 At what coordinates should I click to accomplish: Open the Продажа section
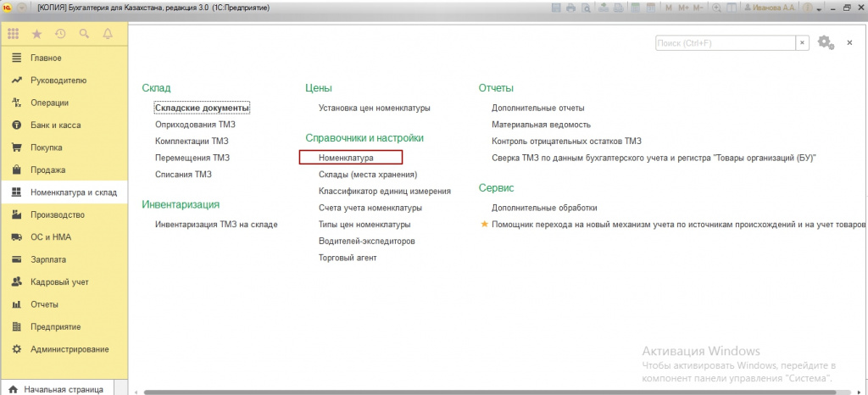click(64, 170)
